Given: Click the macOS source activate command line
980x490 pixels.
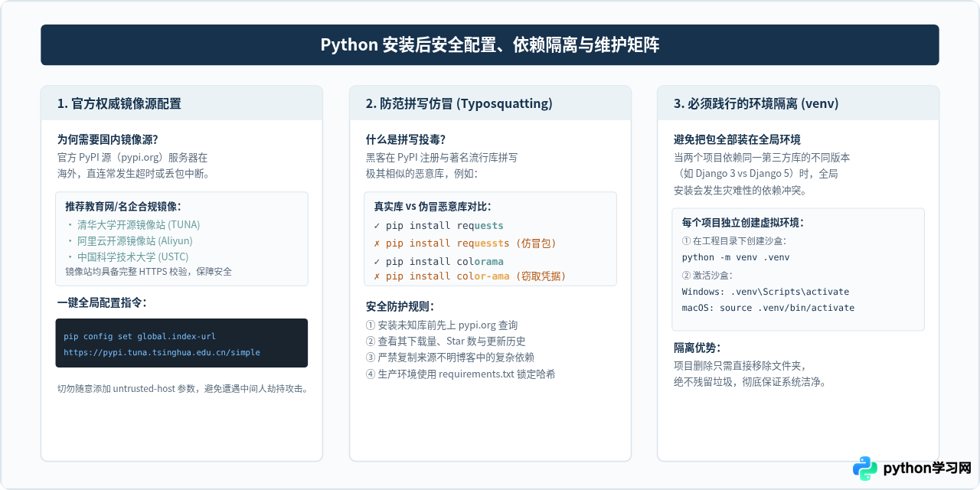Looking at the screenshot, I should pos(768,308).
